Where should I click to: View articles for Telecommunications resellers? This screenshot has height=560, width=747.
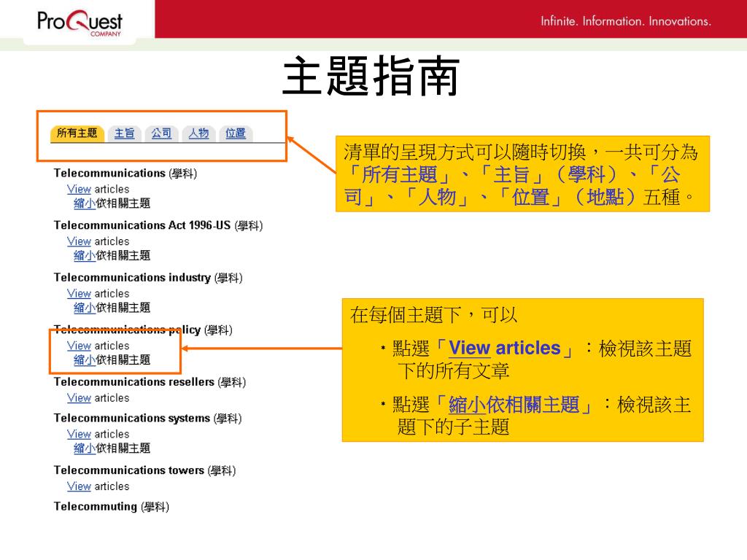pyautogui.click(x=79, y=397)
